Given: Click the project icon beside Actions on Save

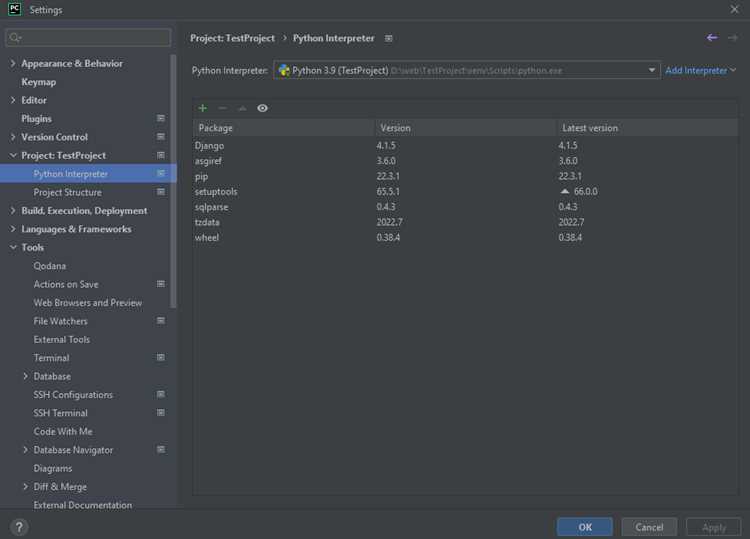Looking at the screenshot, I should (x=161, y=284).
